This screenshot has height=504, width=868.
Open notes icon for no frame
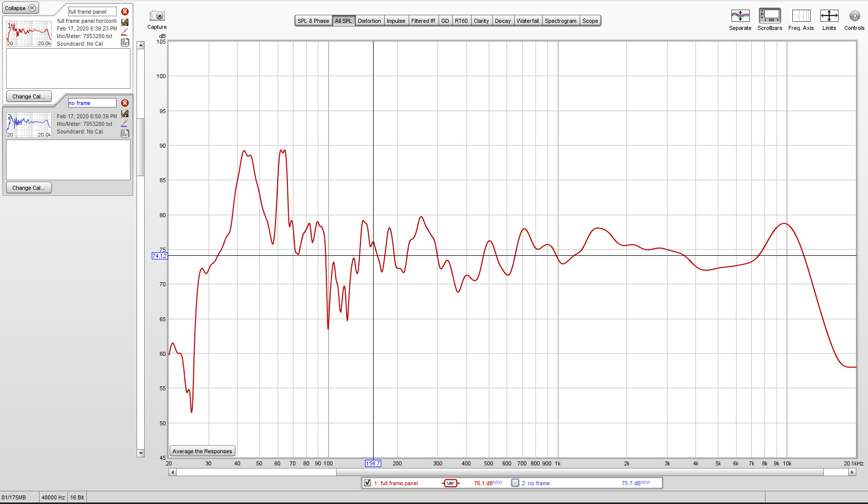tap(125, 134)
